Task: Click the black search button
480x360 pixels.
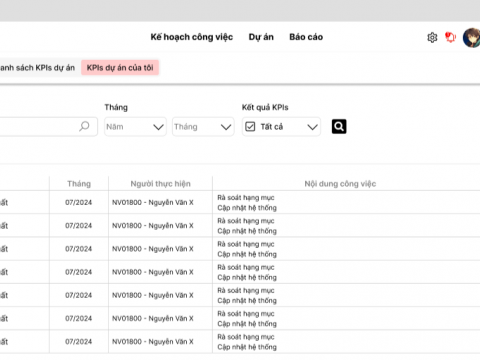Action: (x=339, y=126)
